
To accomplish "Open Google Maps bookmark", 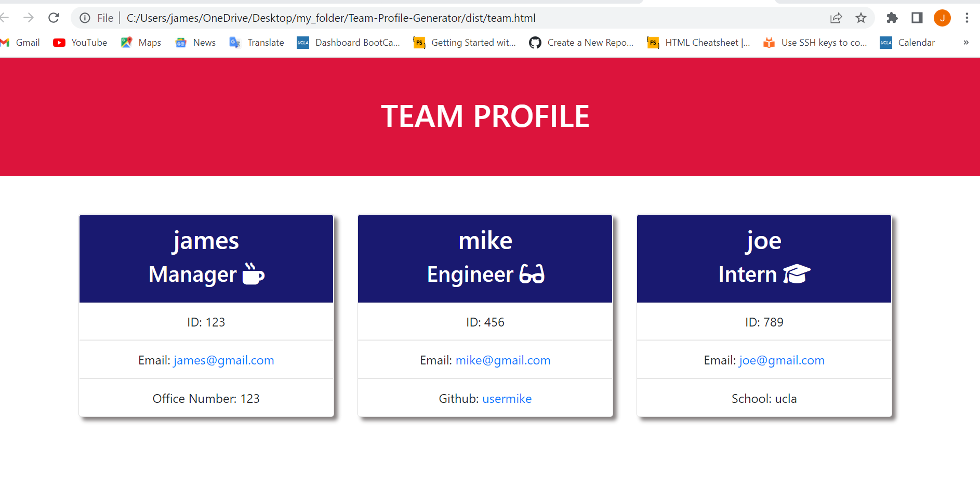I will (x=140, y=43).
